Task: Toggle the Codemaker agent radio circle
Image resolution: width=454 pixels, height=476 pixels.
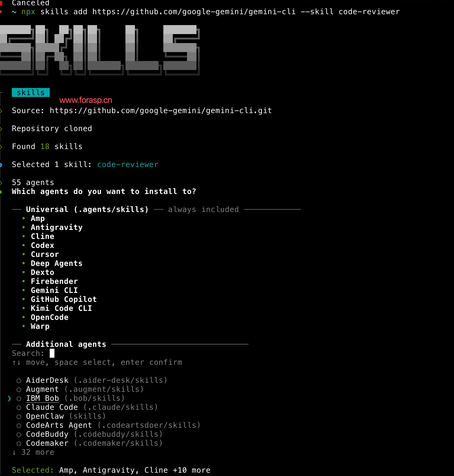Action: (19, 444)
